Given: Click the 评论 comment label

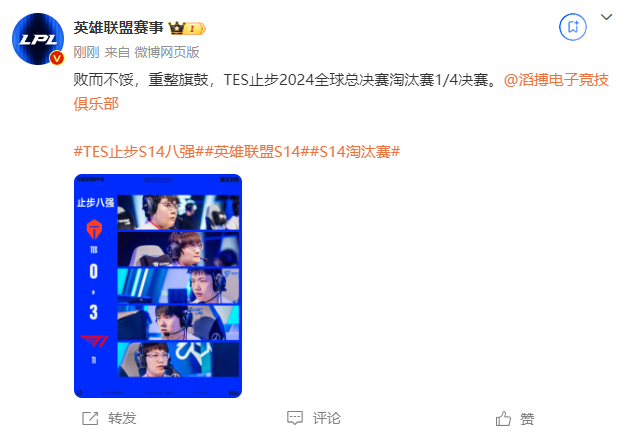Looking at the screenshot, I should point(327,418).
